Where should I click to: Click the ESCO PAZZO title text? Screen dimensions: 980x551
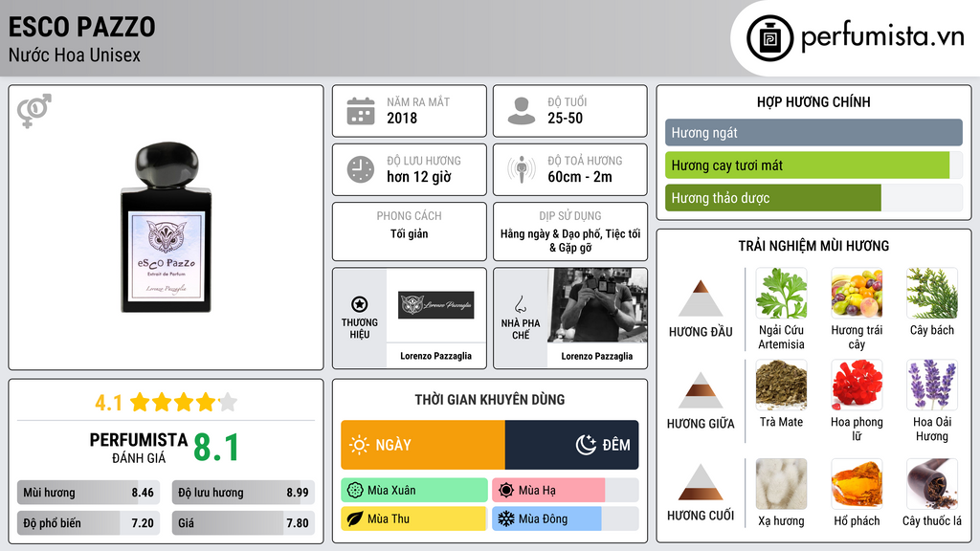[x=82, y=27]
